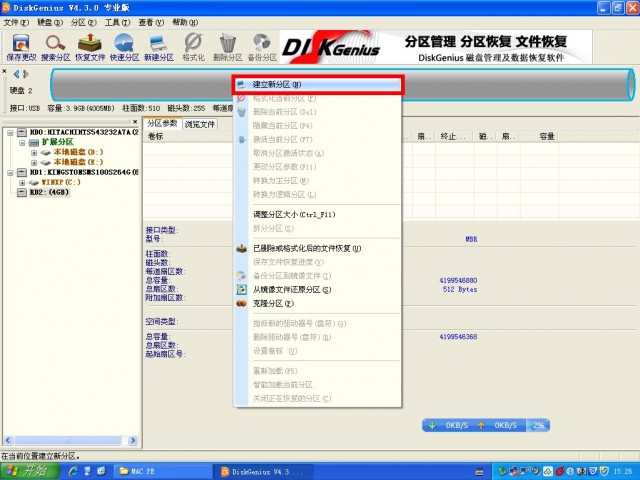The image size is (640, 480).
Task: Select WINXP (C:) partition in the tree
Action: [x=61, y=182]
